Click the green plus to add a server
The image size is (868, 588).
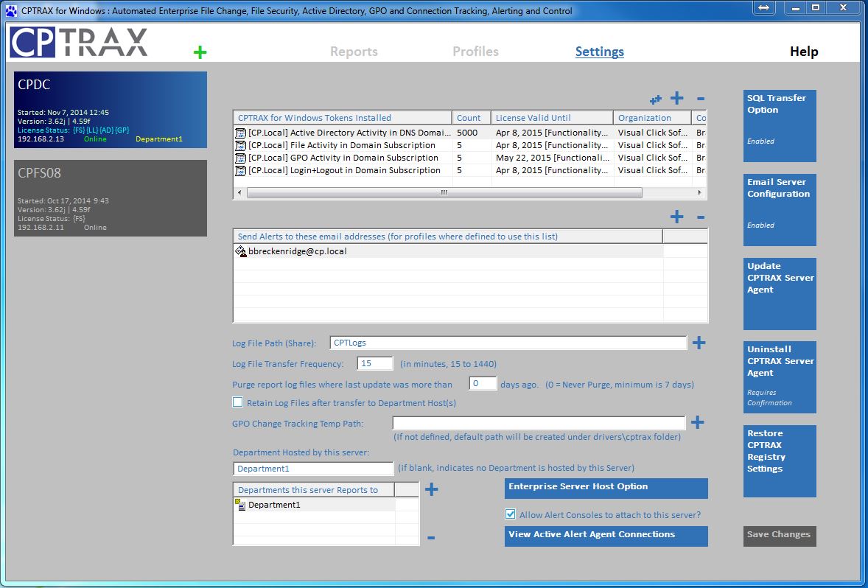pos(200,52)
